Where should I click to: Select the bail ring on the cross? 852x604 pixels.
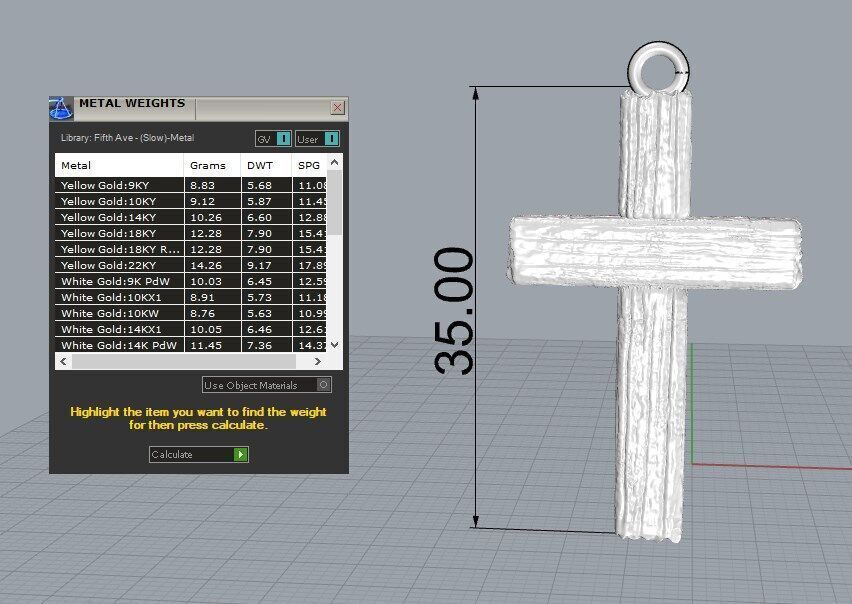(x=659, y=70)
